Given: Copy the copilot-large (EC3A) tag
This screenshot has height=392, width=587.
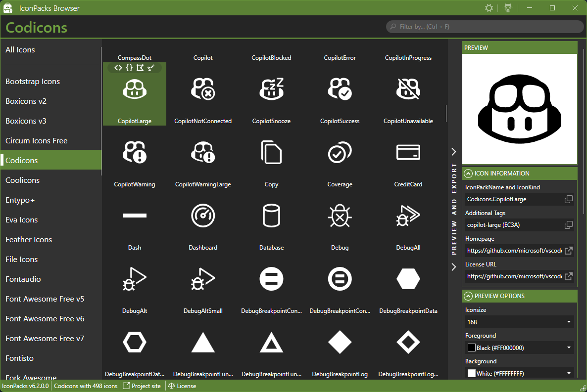Looking at the screenshot, I should pos(569,225).
